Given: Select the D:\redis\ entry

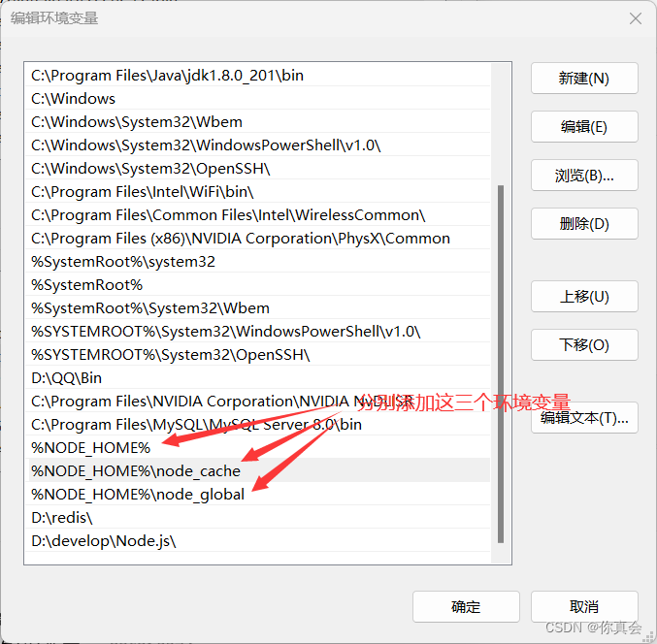Looking at the screenshot, I should (x=258, y=518).
